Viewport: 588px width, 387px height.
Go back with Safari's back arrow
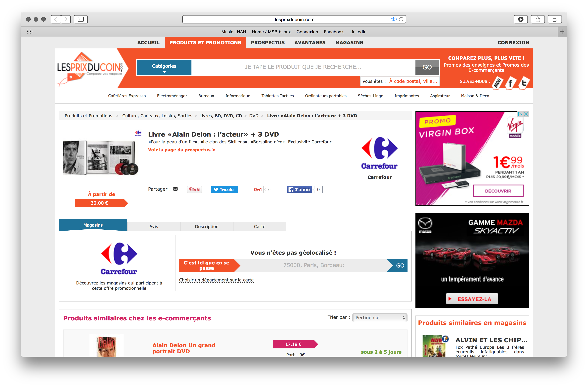click(x=56, y=19)
